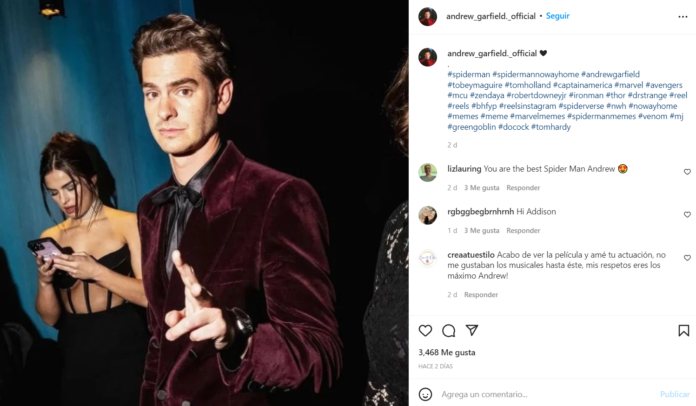This screenshot has width=696, height=406.
Task: Like the post with the heart icon
Action: tap(425, 331)
